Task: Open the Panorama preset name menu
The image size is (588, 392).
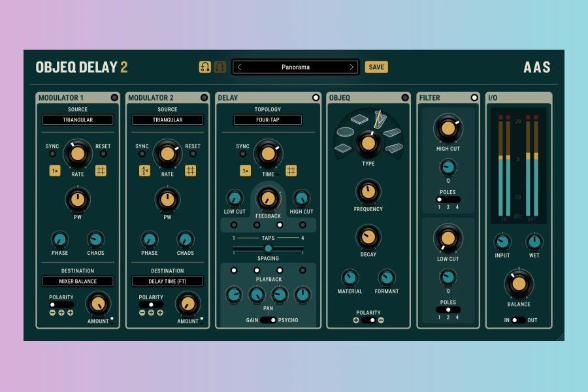Action: pos(295,67)
